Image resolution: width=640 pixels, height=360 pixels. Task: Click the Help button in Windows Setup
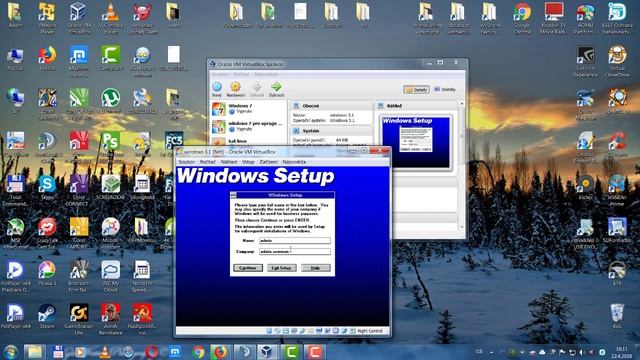click(316, 268)
